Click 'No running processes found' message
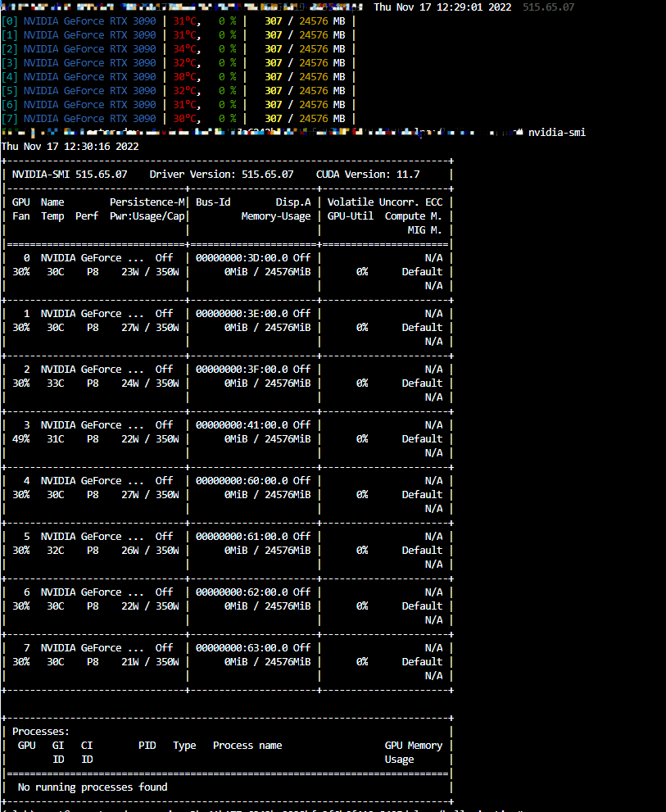666x812 pixels. (93, 787)
